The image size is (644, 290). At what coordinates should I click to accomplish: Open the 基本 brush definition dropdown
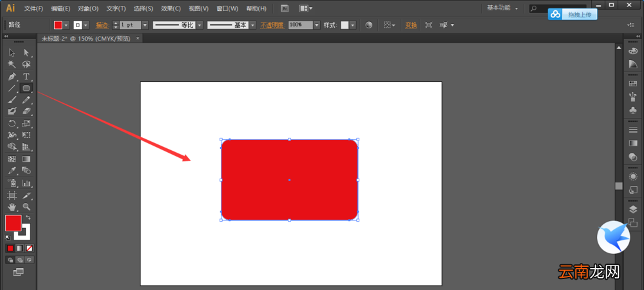click(x=252, y=25)
